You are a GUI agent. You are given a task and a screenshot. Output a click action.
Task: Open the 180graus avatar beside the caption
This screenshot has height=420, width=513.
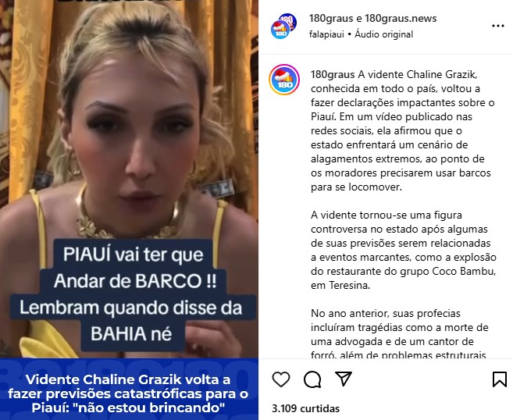click(x=284, y=80)
